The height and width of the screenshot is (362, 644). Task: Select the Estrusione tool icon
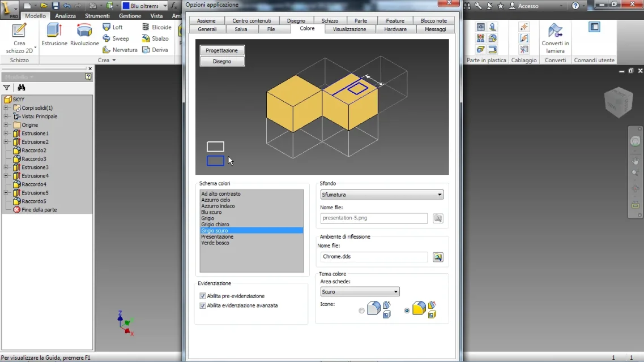pyautogui.click(x=54, y=31)
